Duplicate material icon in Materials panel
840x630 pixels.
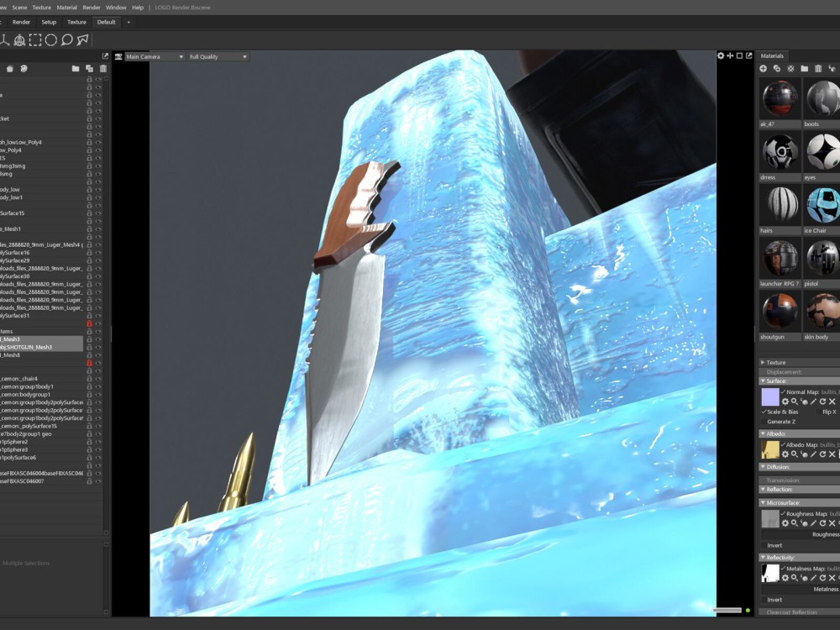(777, 69)
